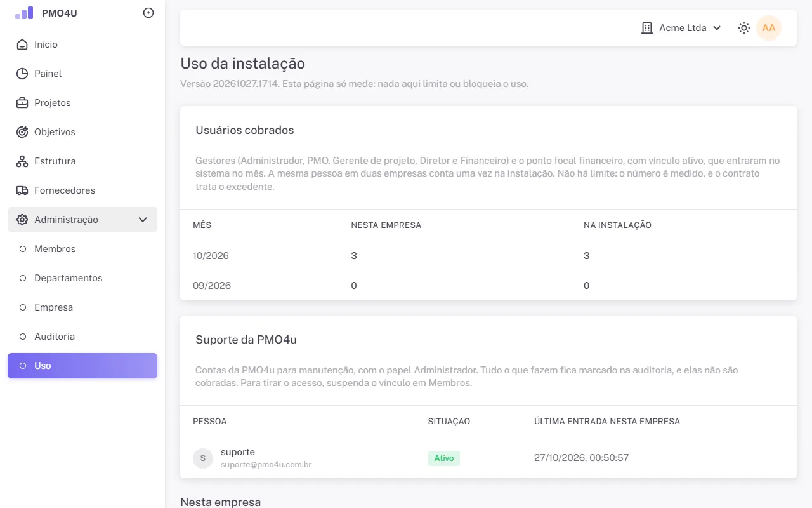812x508 pixels.
Task: Click the Usuários cobrados card title
Action: (245, 130)
